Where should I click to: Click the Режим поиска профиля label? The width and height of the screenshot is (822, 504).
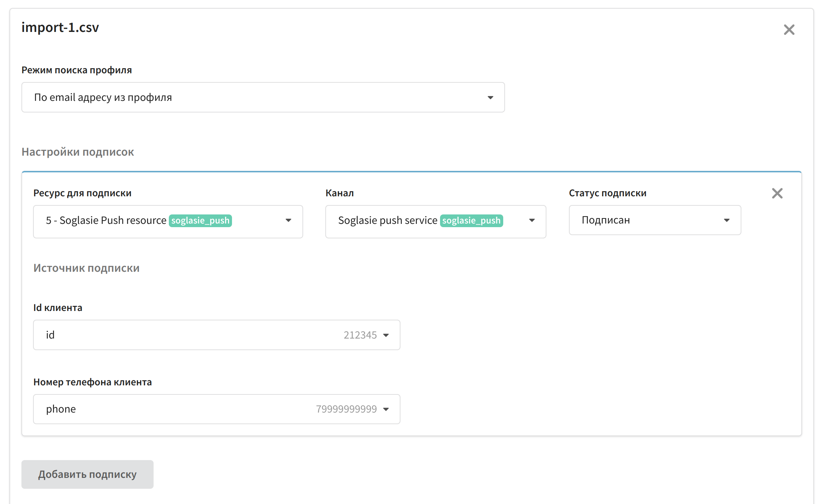77,70
